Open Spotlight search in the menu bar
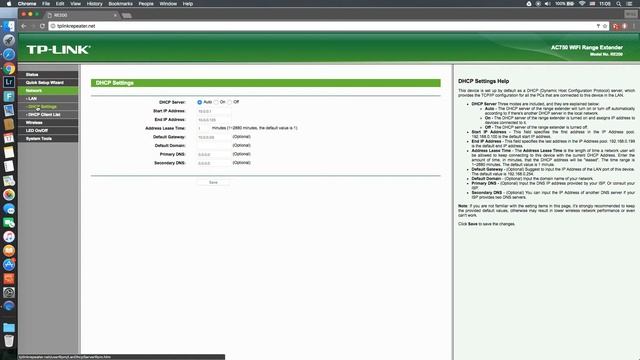Viewport: 640px width, 360px height. [x=618, y=4]
